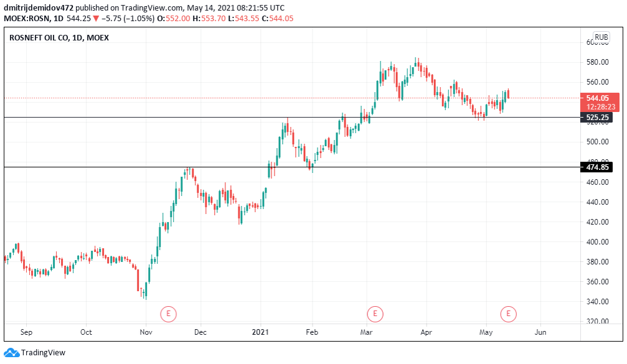The height and width of the screenshot is (364, 627).
Task: Click the 560.00 price axis label
Action: pos(597,82)
